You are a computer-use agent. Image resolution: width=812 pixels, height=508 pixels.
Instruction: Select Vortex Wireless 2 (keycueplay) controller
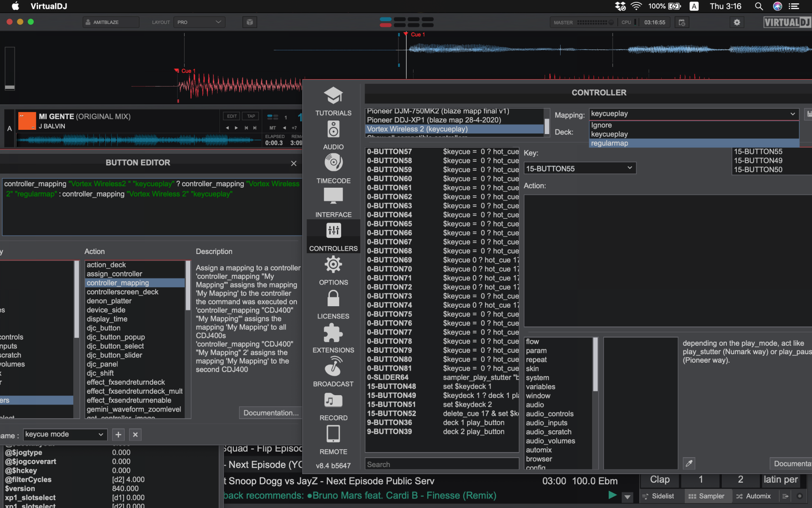point(454,129)
